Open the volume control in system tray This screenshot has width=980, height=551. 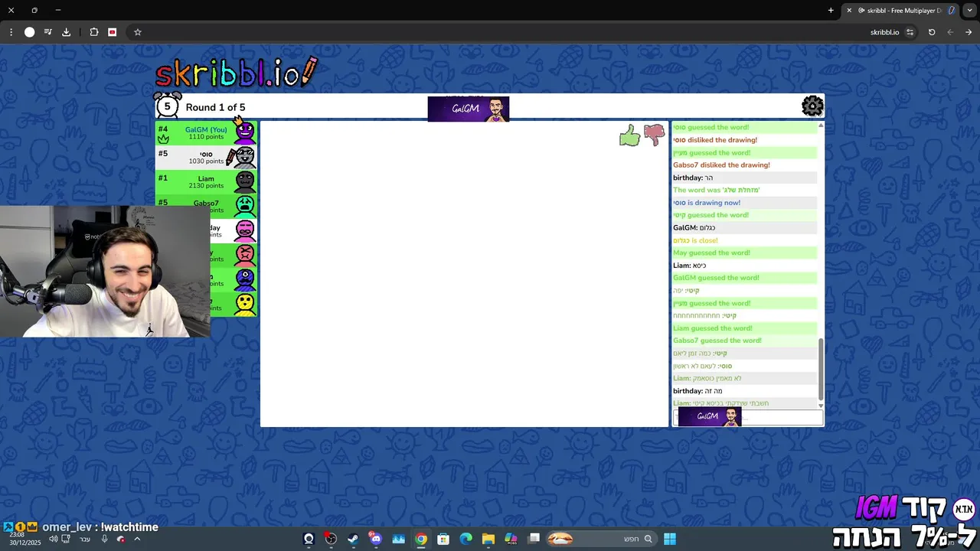point(53,539)
